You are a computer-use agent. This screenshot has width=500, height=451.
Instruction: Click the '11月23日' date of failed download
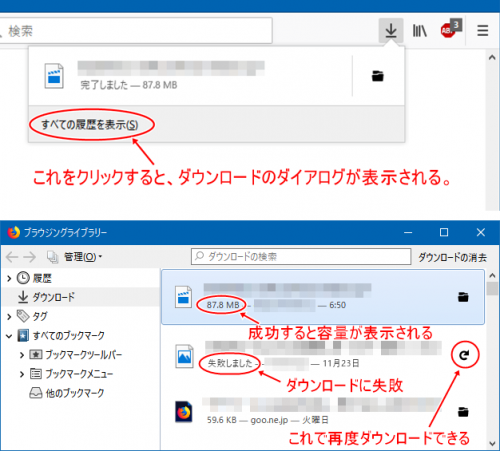[341, 363]
